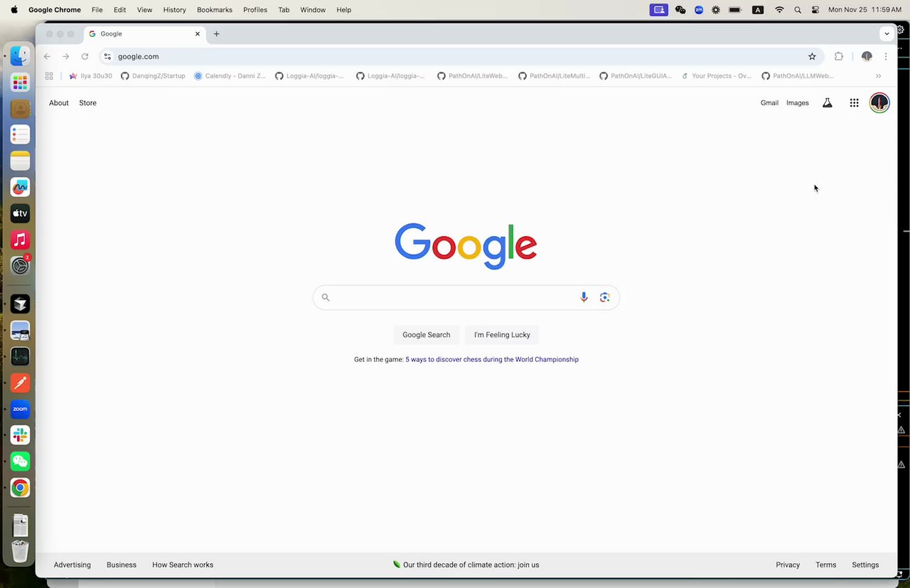Open the Apple menu
Screen dimensions: 910x588
point(14,10)
